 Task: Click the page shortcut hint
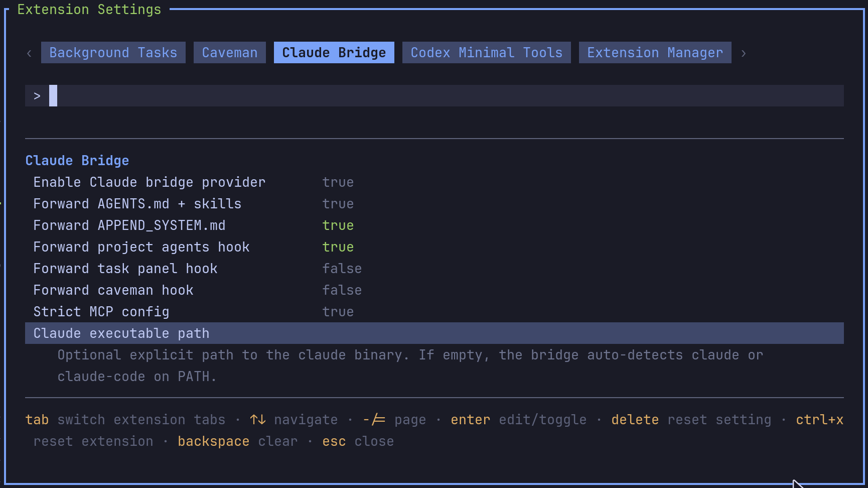(394, 420)
